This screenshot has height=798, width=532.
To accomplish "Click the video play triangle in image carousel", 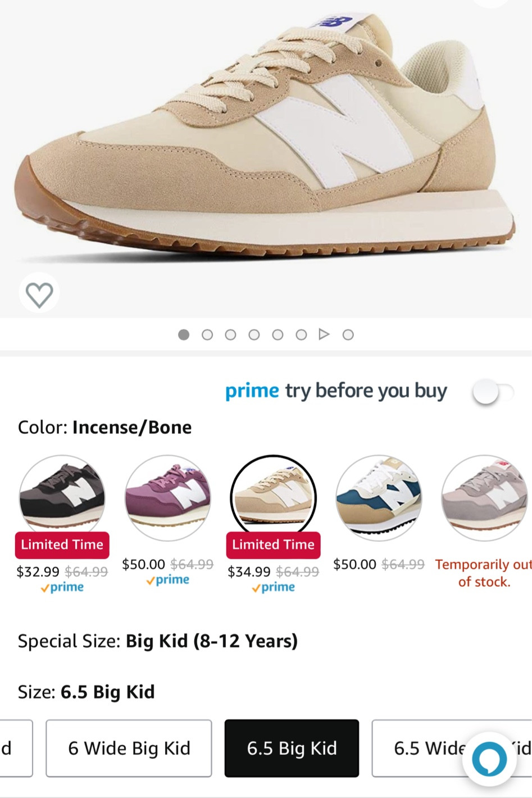I will click(x=324, y=334).
